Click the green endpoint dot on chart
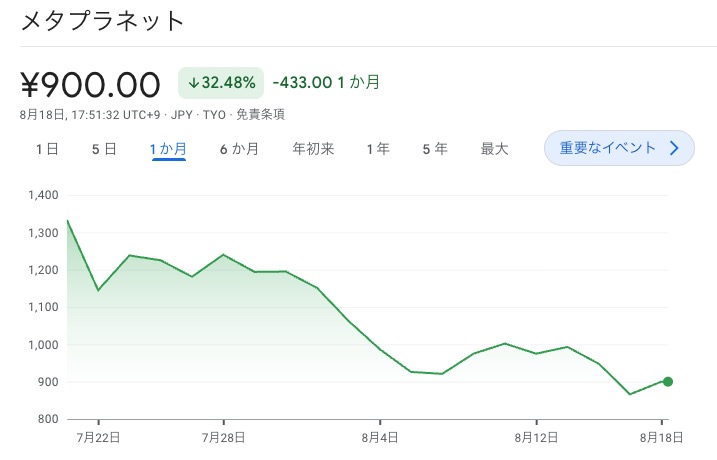This screenshot has width=717, height=460. coord(667,381)
